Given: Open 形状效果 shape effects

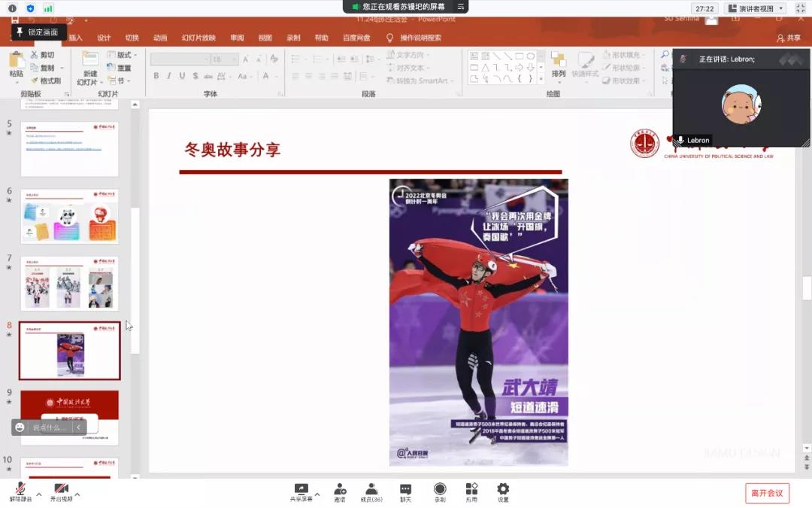Looking at the screenshot, I should (x=624, y=81).
